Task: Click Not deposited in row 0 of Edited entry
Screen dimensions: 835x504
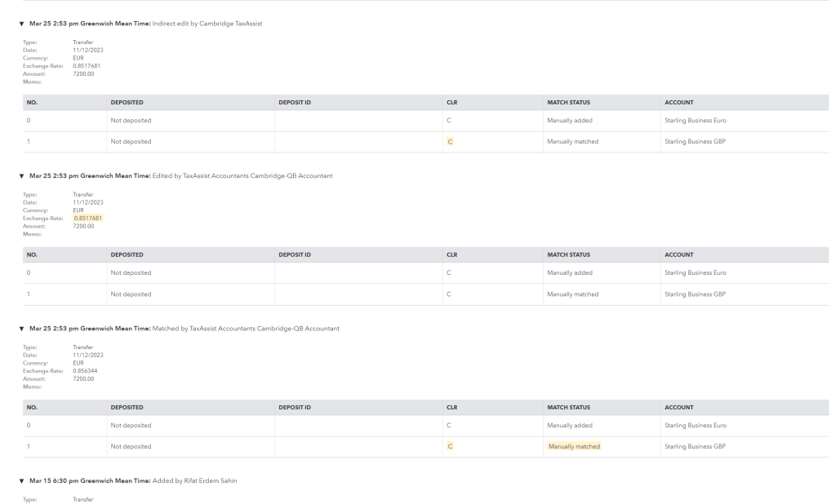Action: [x=131, y=272]
